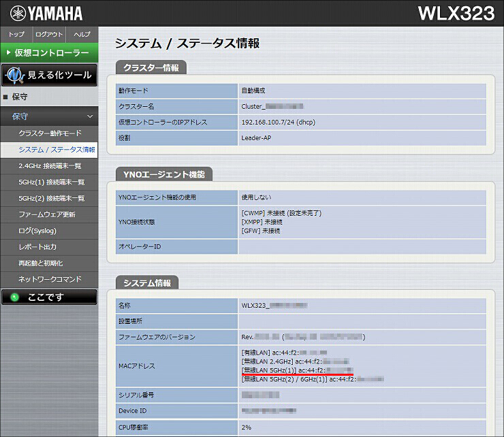Go to ファームウェア更新
The height and width of the screenshot is (437, 504).
[x=49, y=214]
